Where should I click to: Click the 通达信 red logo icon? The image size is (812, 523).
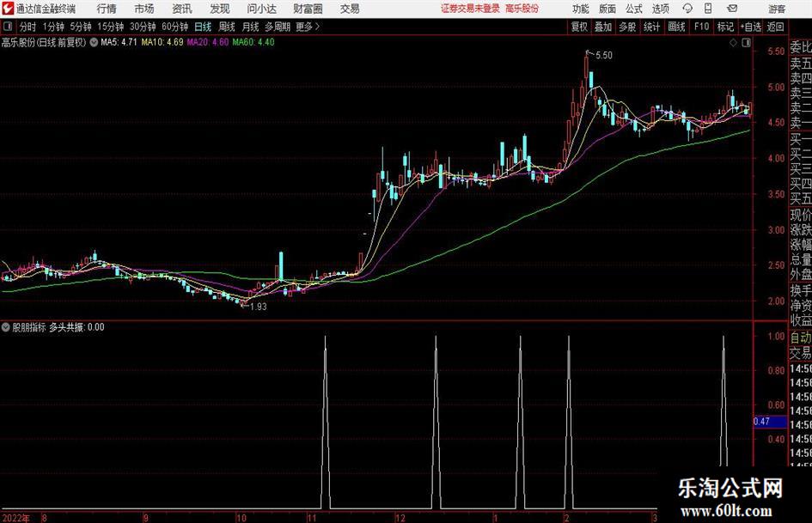coord(8,9)
